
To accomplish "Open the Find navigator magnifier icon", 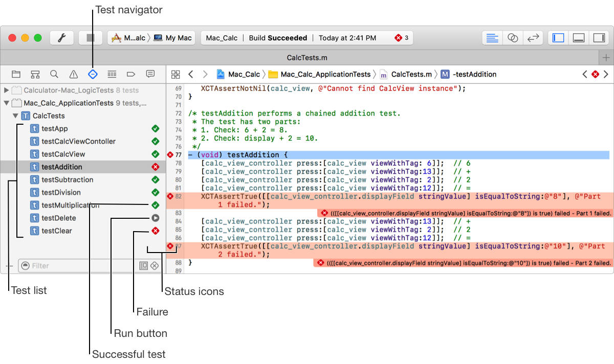I will [x=54, y=74].
